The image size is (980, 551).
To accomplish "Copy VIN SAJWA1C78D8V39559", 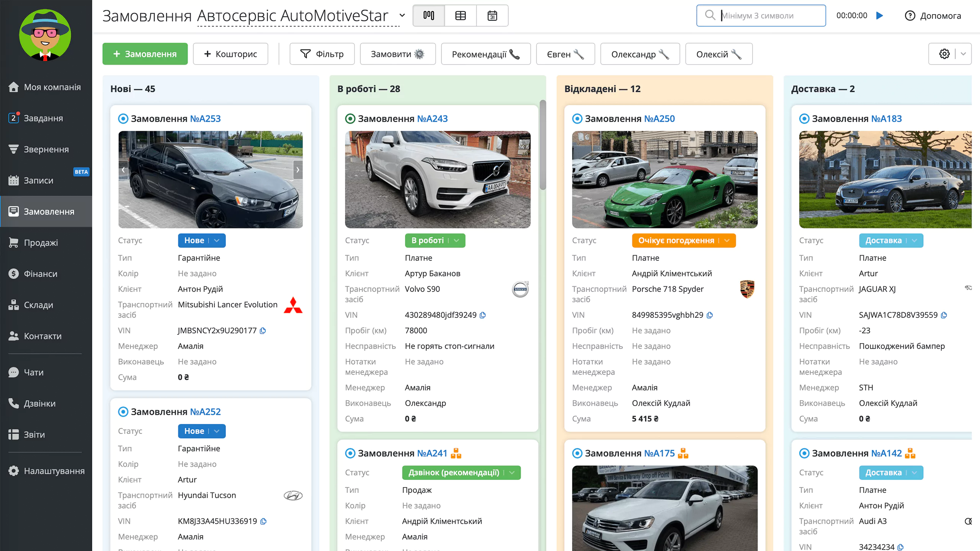I will [944, 315].
